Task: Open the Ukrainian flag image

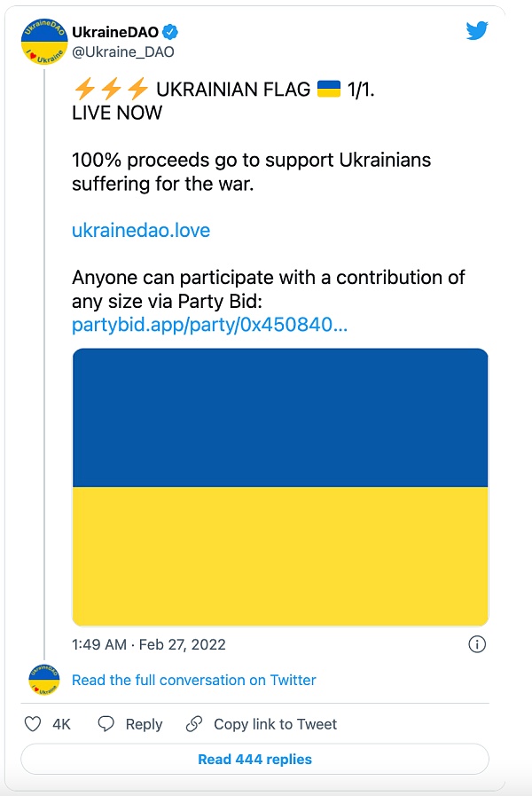Action: [280, 487]
